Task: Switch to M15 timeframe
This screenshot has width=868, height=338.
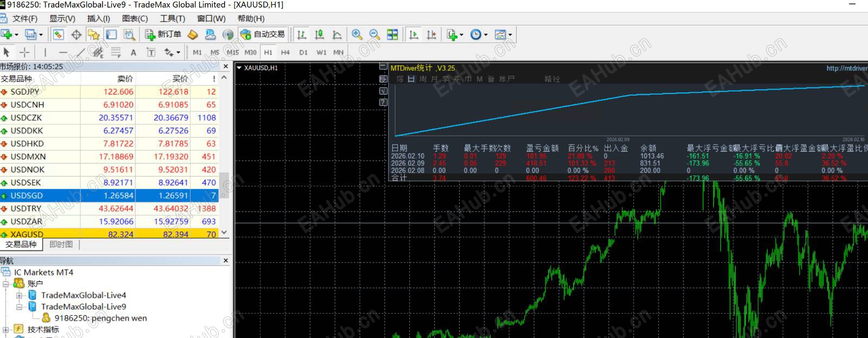Action: pos(233,52)
